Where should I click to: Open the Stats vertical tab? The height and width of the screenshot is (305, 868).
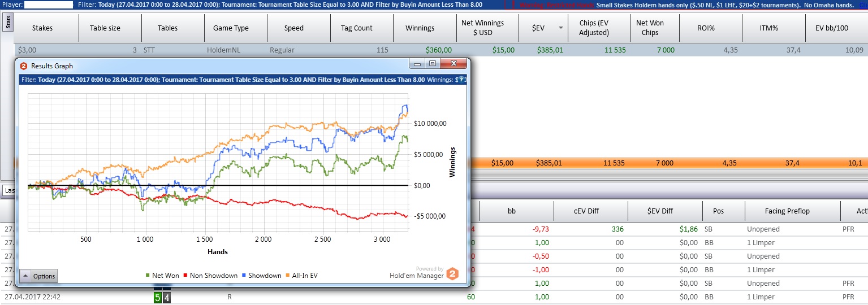8,23
